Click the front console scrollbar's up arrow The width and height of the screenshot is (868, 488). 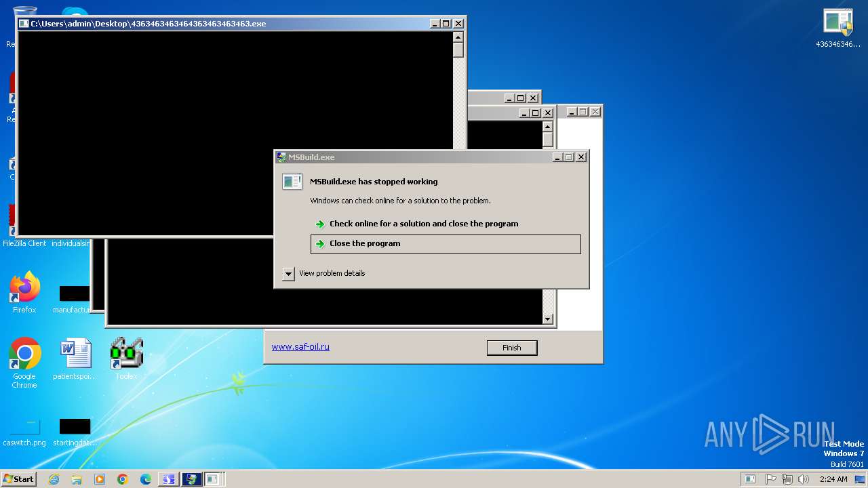pos(458,37)
